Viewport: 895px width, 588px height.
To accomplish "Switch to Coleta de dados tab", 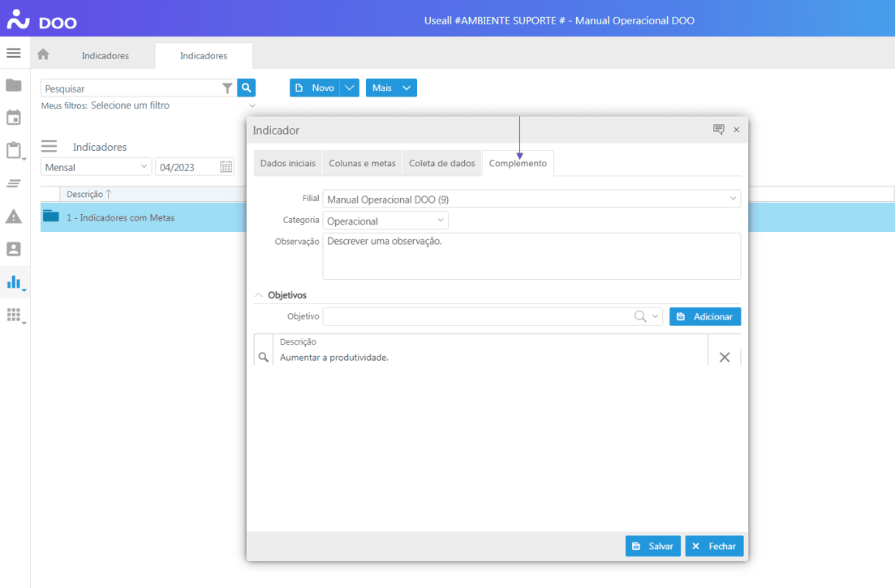I will point(441,163).
